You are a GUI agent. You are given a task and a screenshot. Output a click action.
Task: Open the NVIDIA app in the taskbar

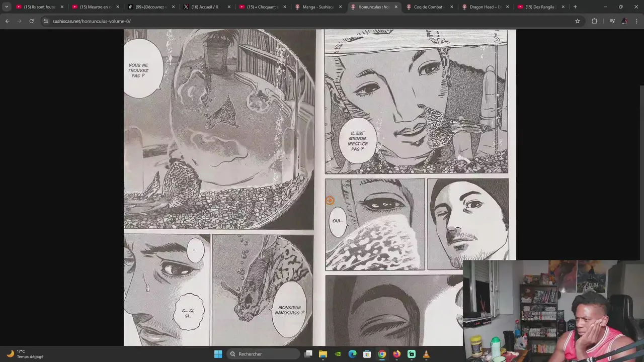pos(338,354)
